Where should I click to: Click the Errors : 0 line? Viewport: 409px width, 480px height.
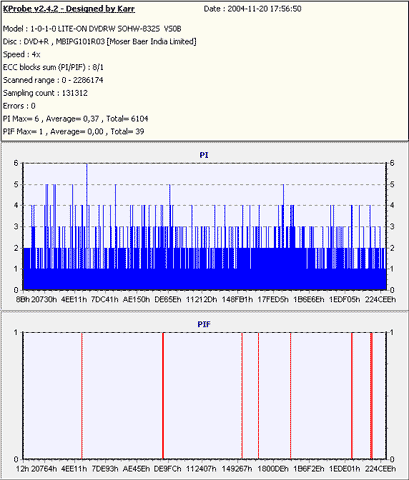pyautogui.click(x=19, y=106)
